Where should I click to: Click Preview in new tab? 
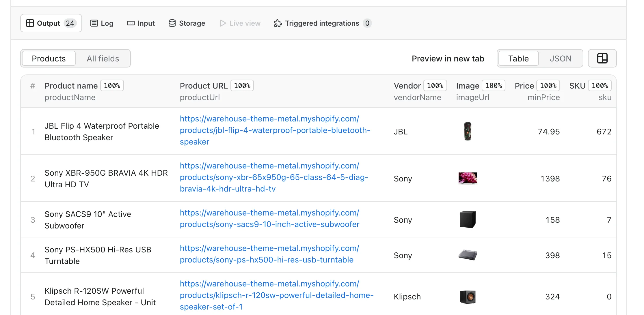pyautogui.click(x=448, y=59)
